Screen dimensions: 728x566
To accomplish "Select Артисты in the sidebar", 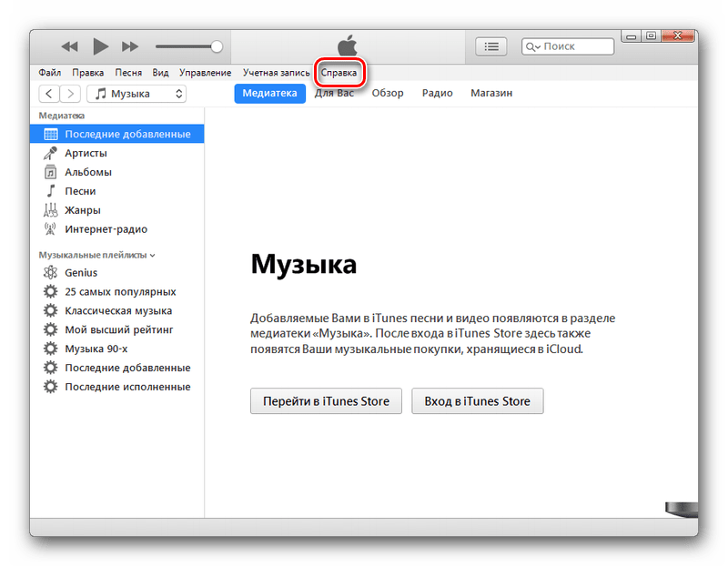I will 117,153.
